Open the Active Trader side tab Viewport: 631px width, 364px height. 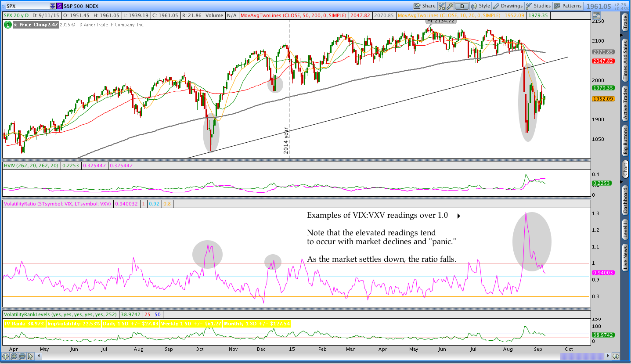pyautogui.click(x=626, y=104)
